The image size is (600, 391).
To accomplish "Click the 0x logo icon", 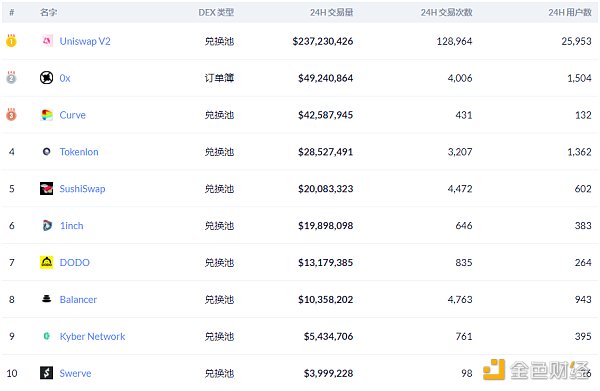I will 47,78.
